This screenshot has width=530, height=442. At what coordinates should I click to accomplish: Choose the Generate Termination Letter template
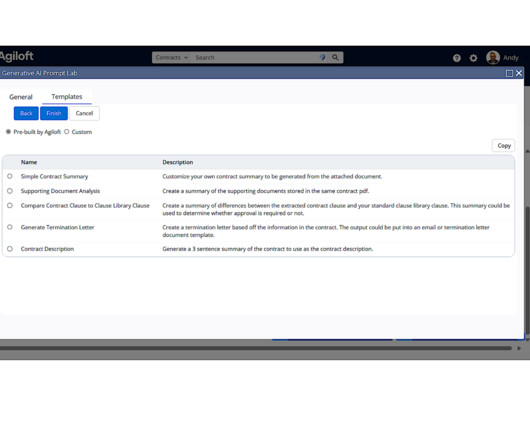10,227
